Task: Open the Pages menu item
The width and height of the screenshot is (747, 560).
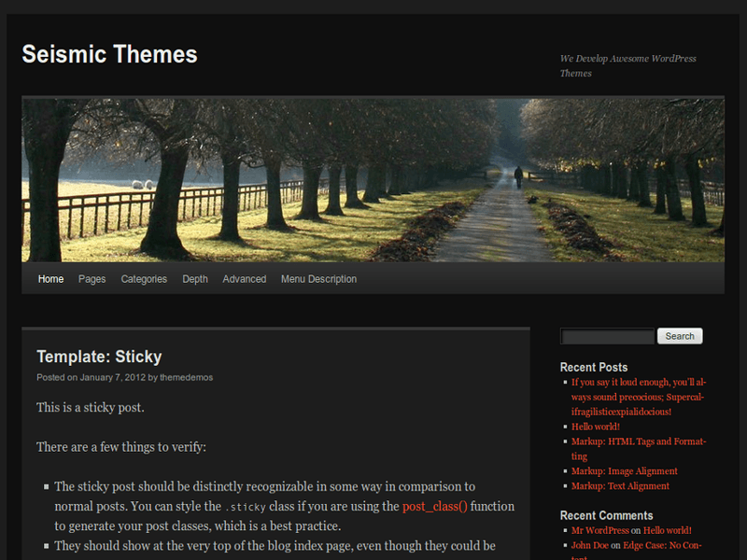Action: click(92, 279)
